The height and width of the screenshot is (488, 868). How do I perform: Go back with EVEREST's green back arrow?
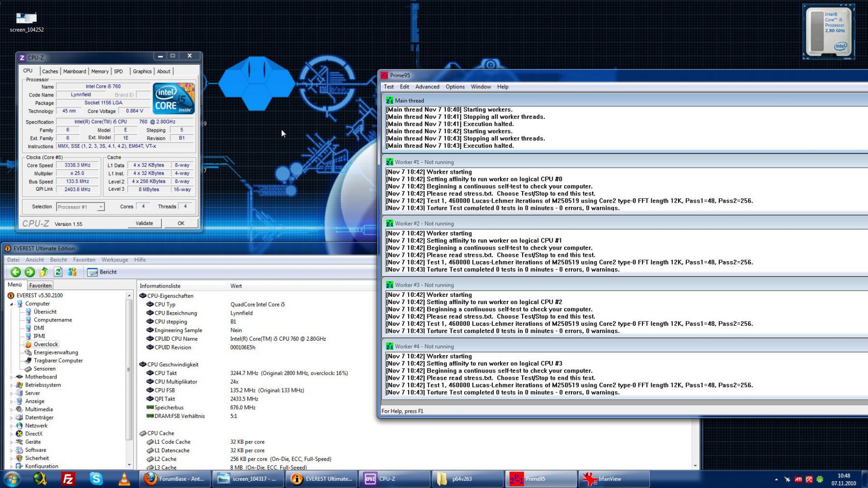[15, 272]
